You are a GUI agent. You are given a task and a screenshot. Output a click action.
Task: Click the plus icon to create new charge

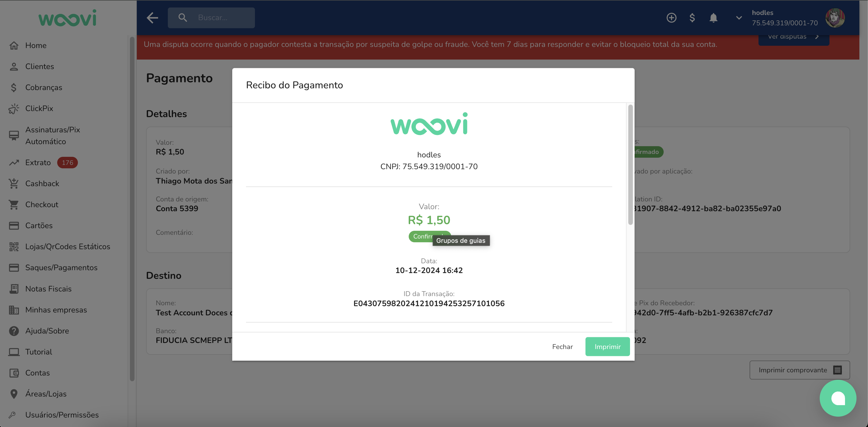(x=671, y=18)
